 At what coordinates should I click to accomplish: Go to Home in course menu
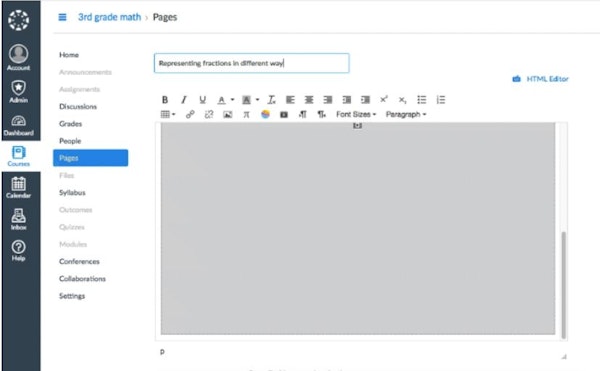[x=69, y=55]
